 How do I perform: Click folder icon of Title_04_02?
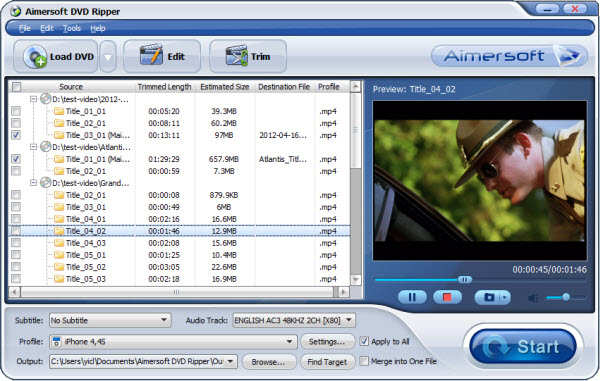(x=59, y=231)
